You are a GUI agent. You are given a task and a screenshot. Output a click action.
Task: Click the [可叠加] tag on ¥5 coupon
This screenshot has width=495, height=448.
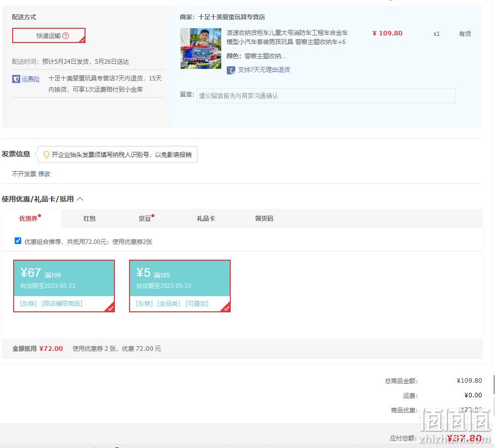pyautogui.click(x=197, y=304)
